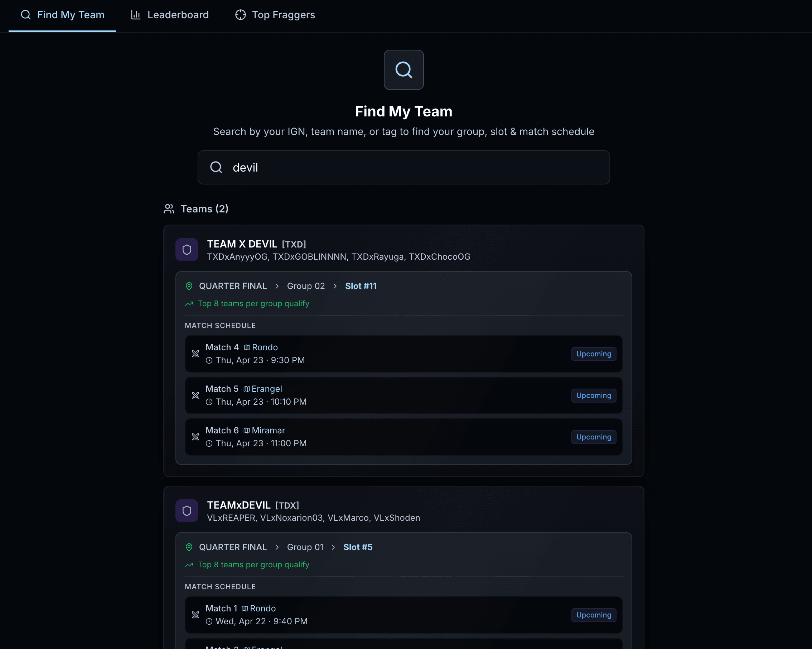Click Group 01 in the TEAMxDEVIL breadcrumb
This screenshot has width=812, height=649.
(305, 547)
